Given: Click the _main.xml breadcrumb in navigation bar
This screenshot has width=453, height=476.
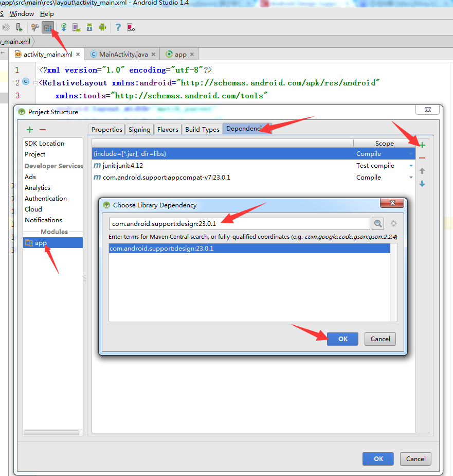Looking at the screenshot, I should (x=16, y=42).
